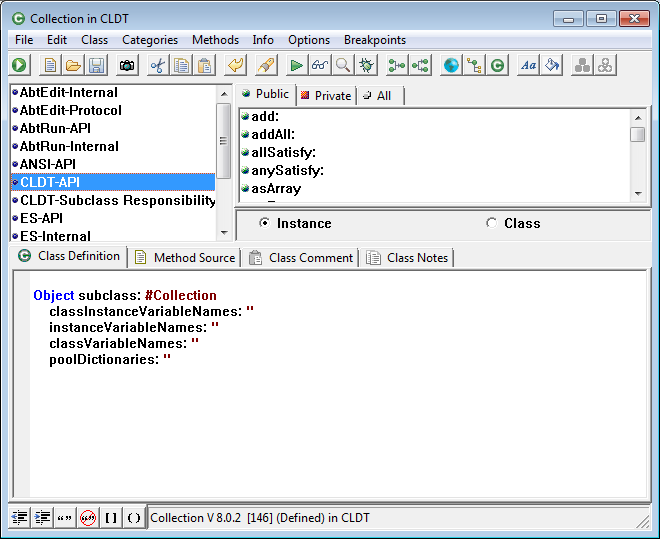This screenshot has height=539, width=660.
Task: Click the camera snapshot toolbar icon
Action: pos(127,66)
